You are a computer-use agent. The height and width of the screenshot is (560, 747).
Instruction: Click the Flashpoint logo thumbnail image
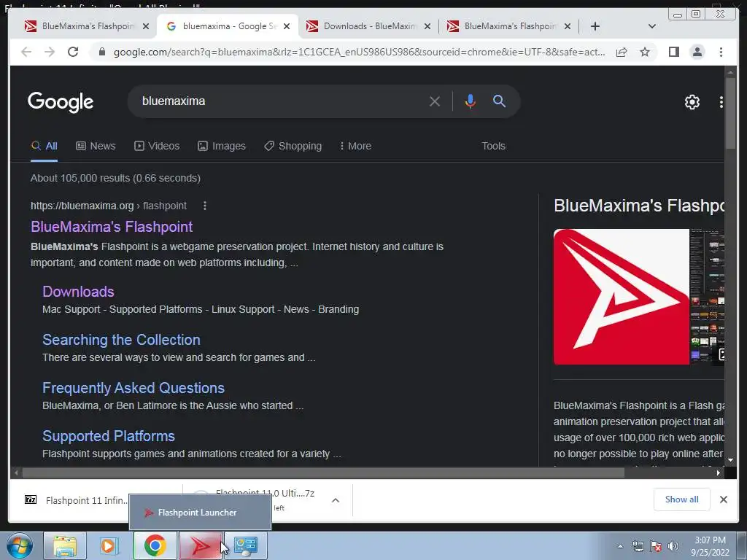click(622, 297)
